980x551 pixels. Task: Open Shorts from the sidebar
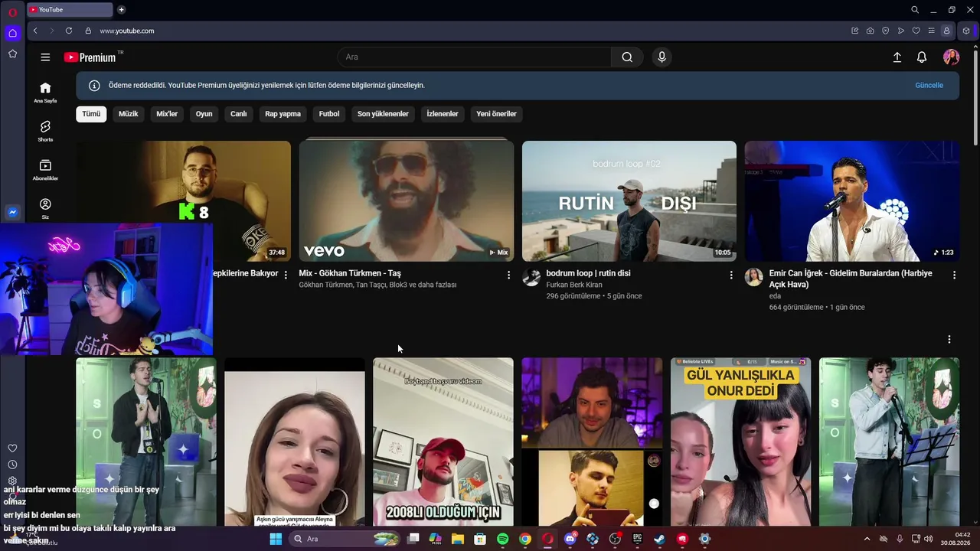coord(45,131)
